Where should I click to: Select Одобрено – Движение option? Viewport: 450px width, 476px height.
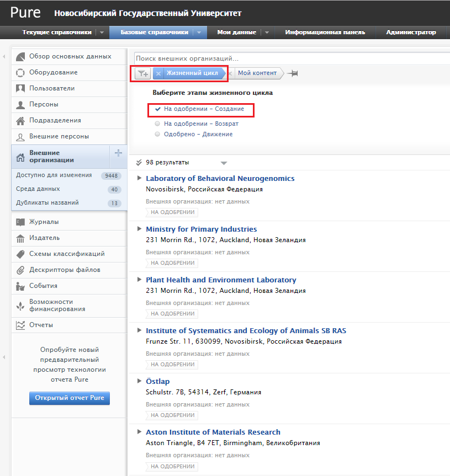(x=158, y=134)
